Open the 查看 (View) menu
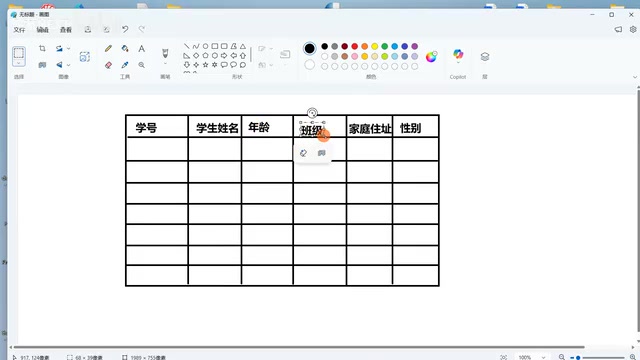The image size is (640, 360). [66, 30]
